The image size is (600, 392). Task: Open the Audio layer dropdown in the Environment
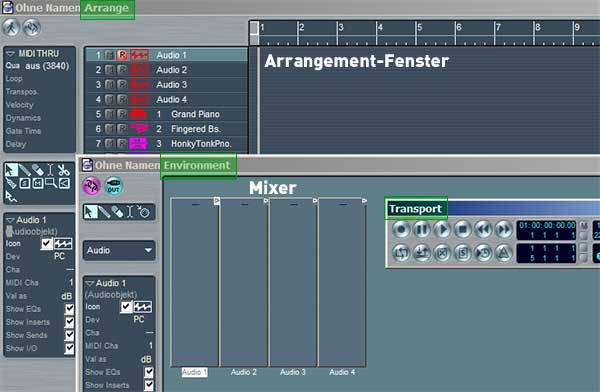[x=119, y=250]
